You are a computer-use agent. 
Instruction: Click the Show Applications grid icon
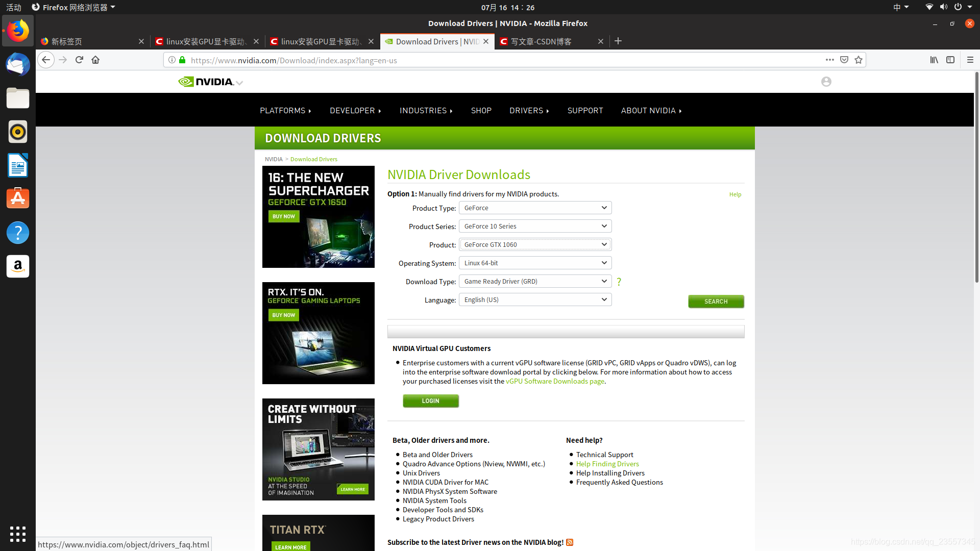pyautogui.click(x=17, y=534)
